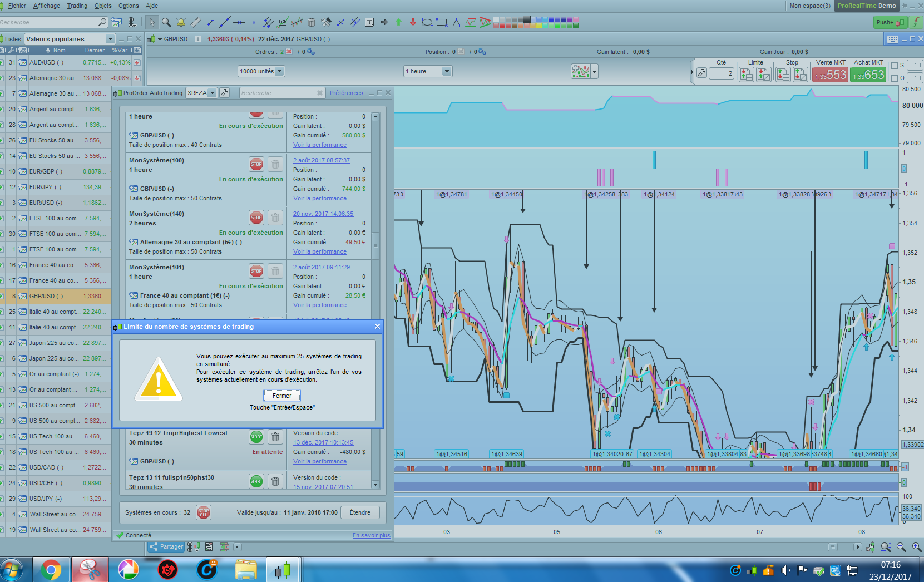Expand the Valeurs populaires list dropdown
This screenshot has height=582, width=924.
click(110, 39)
